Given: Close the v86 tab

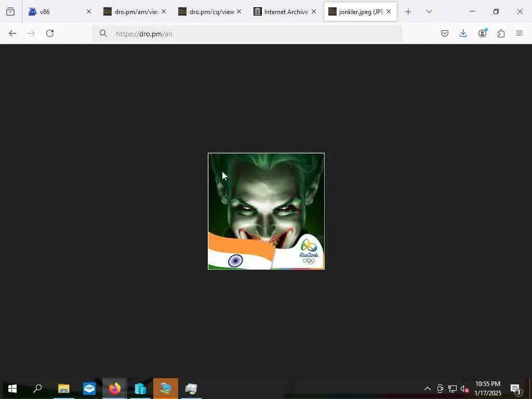Looking at the screenshot, I should 88,12.
